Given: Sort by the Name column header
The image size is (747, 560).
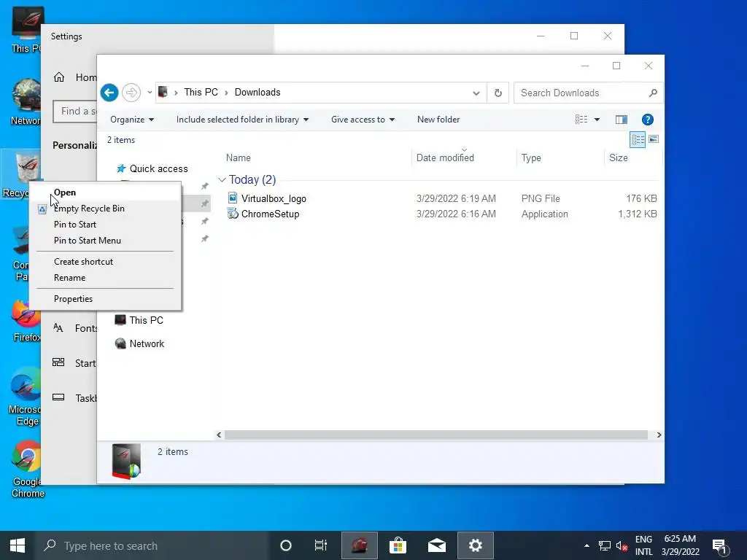Looking at the screenshot, I should point(239,157).
